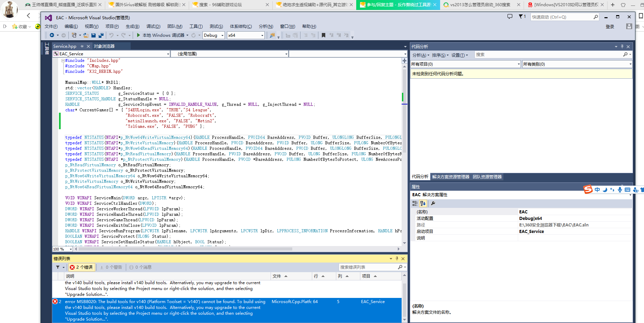Click the 登录 sign-in link

click(x=610, y=27)
